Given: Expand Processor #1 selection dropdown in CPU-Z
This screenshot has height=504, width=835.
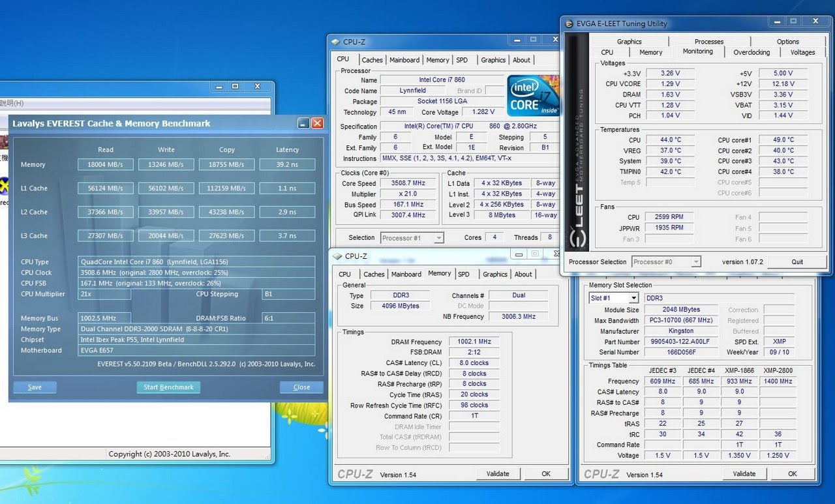Looking at the screenshot, I should coord(438,238).
